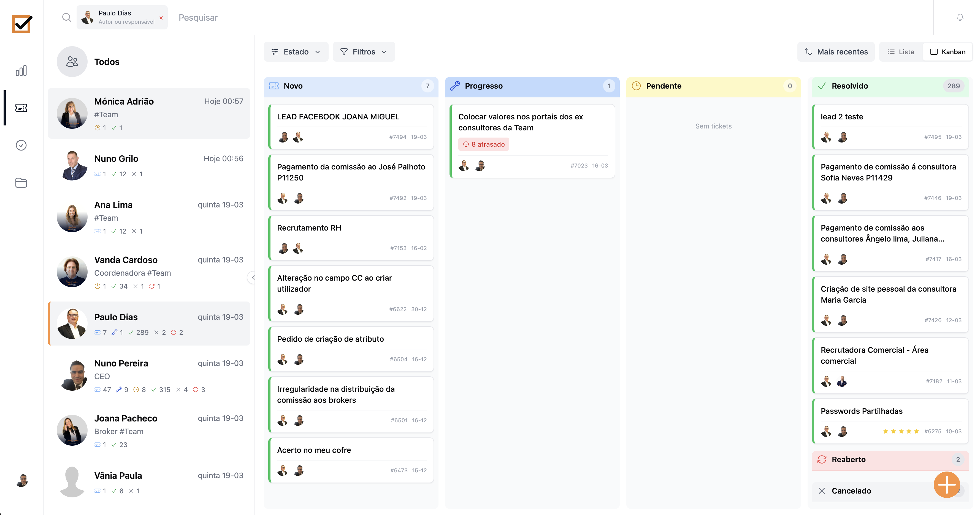Viewport: 980px width, 515px height.
Task: Select the tickets icon in sidebar
Action: [21, 108]
